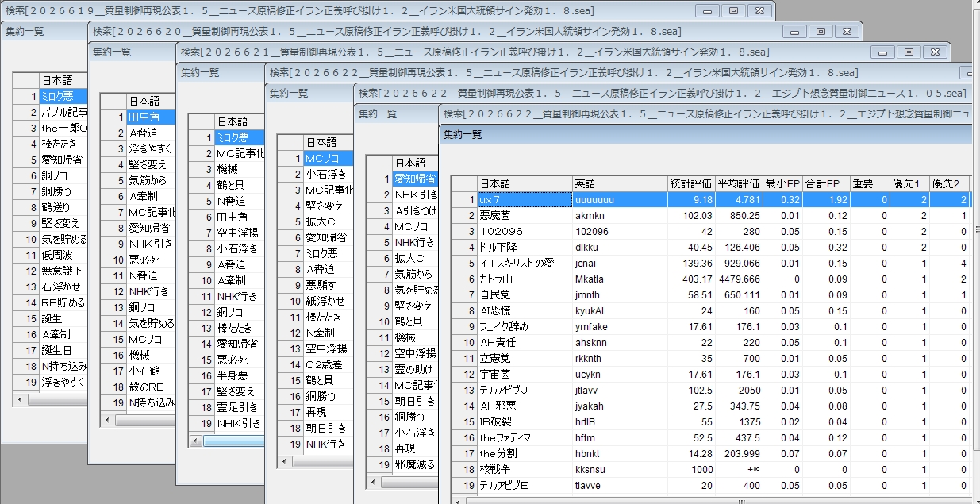Select 田中角 in row 1 of 2026620 window
The image size is (980, 504).
151,117
